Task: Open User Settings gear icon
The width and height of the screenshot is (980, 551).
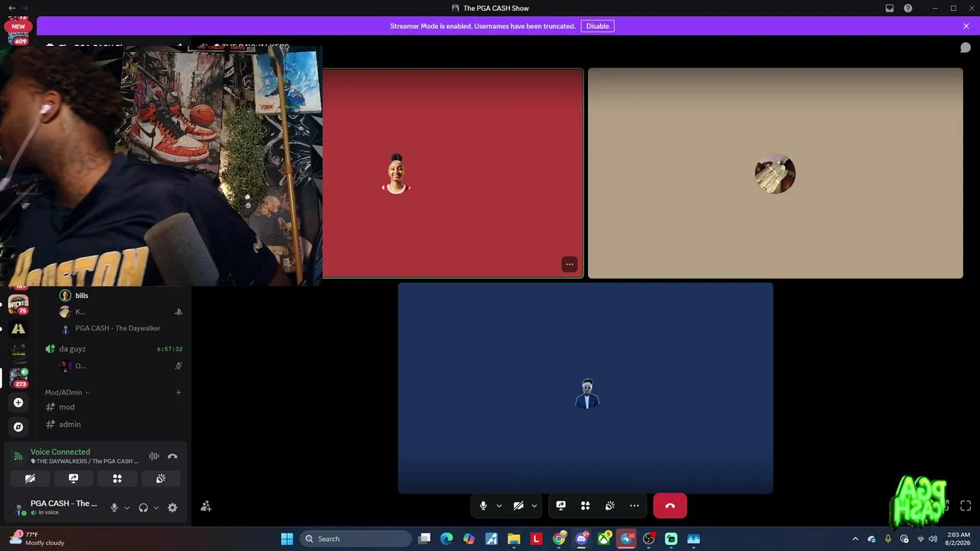Action: [172, 507]
